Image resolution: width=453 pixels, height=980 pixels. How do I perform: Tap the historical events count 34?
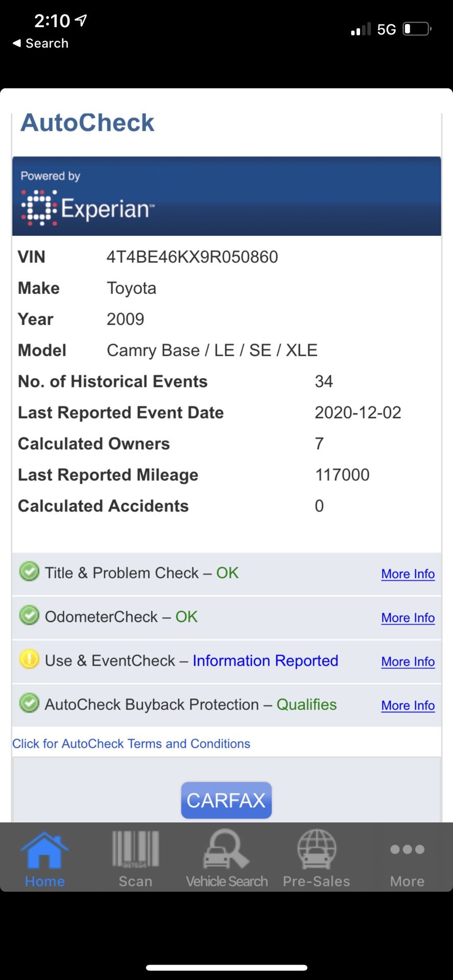point(324,382)
